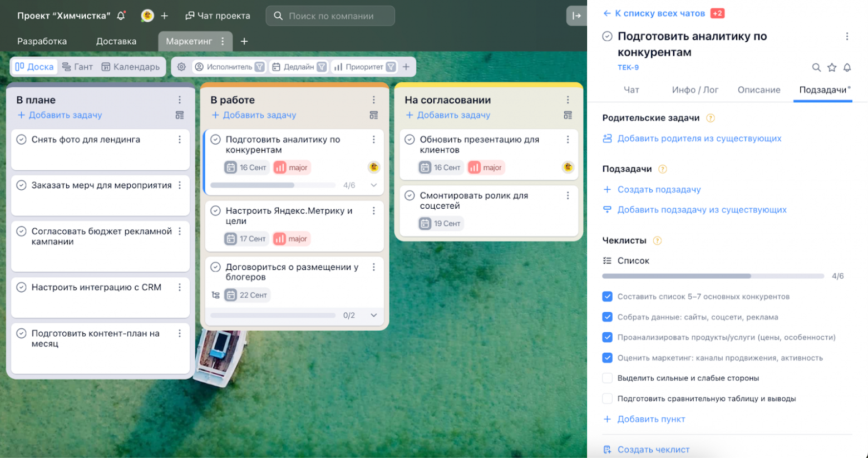Screen dimensions: 868x458
Task: Check "Выделить сильные и слабые стороны" item
Action: 608,378
